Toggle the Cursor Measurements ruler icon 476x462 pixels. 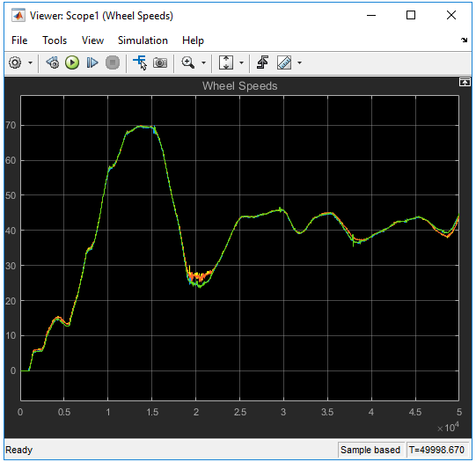point(284,62)
